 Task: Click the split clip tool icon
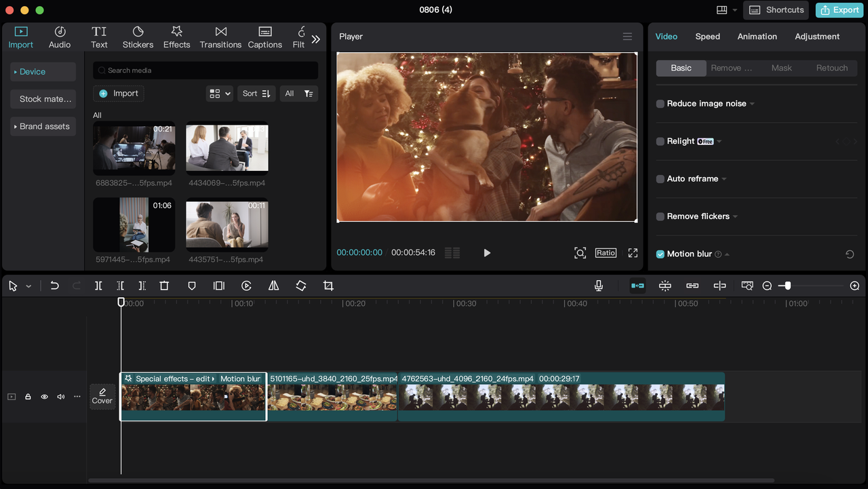click(x=98, y=286)
